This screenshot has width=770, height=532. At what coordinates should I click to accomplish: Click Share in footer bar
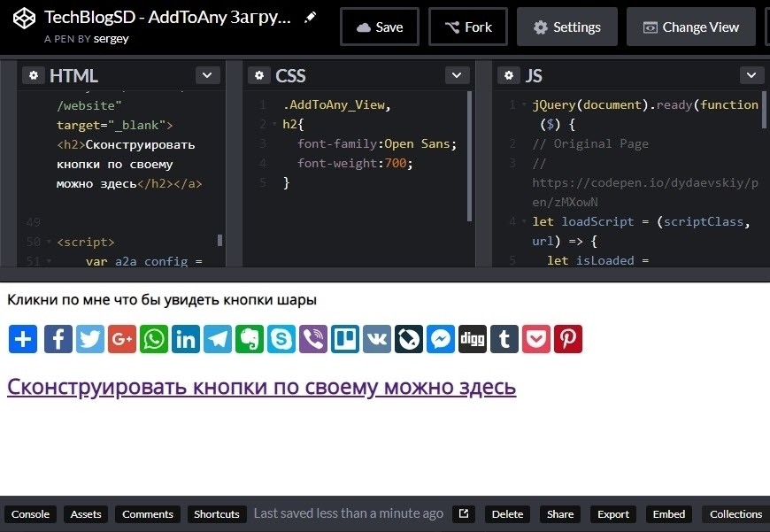tap(560, 514)
